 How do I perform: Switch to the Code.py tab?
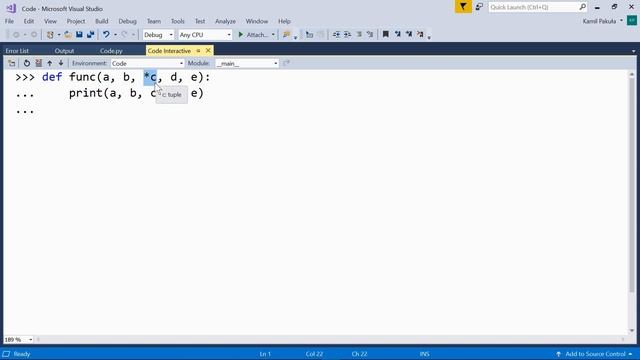(x=111, y=51)
